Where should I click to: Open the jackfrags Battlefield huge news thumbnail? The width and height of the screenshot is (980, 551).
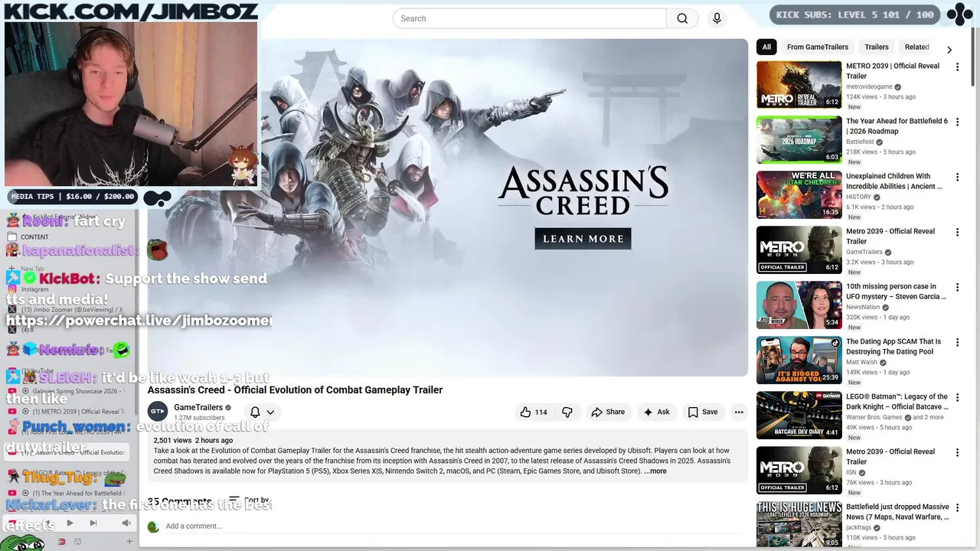pos(799,525)
